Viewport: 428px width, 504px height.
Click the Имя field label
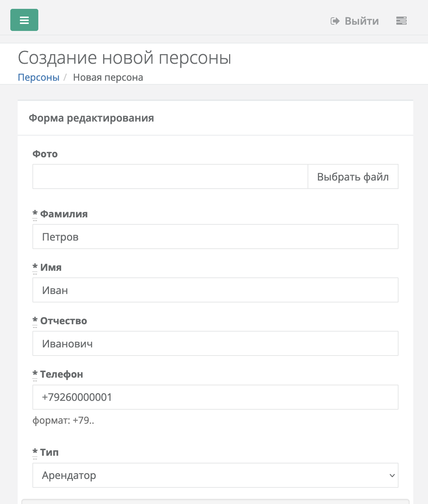tap(51, 267)
